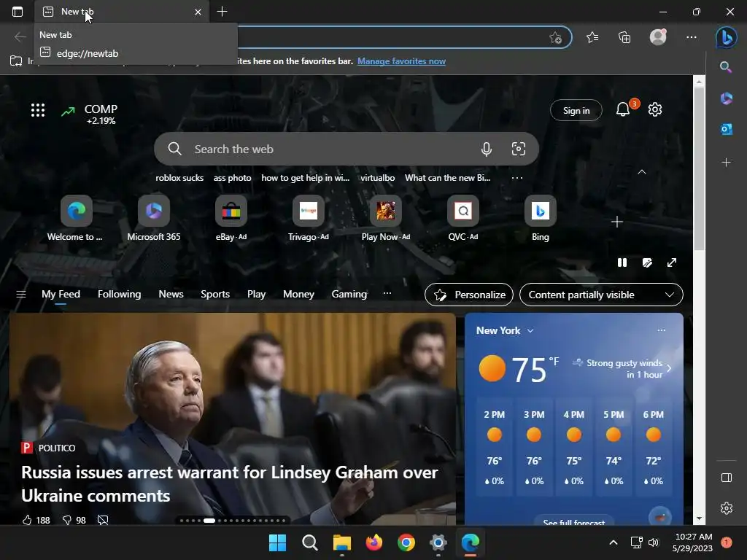747x560 pixels.
Task: Open notifications bell with 3 badge
Action: coord(623,109)
